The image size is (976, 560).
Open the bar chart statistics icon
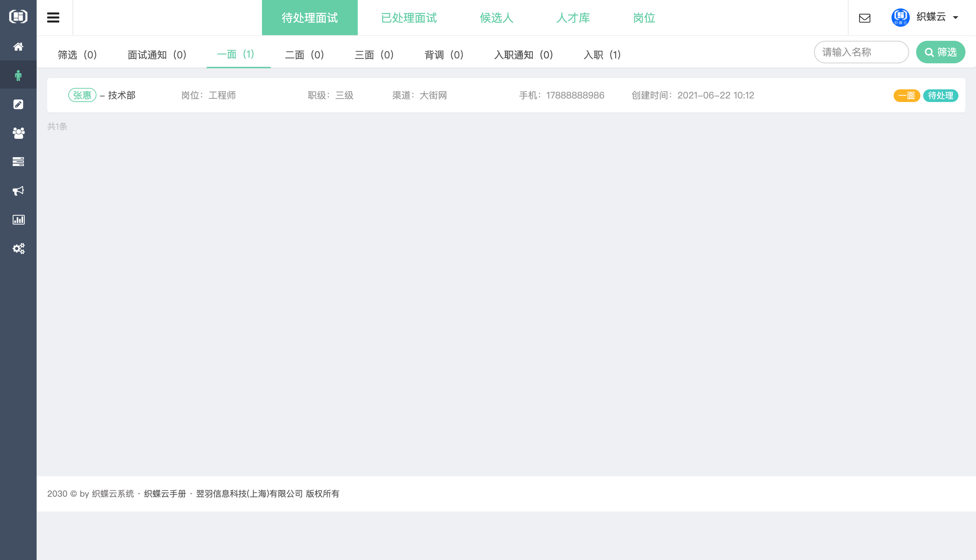[x=18, y=219]
